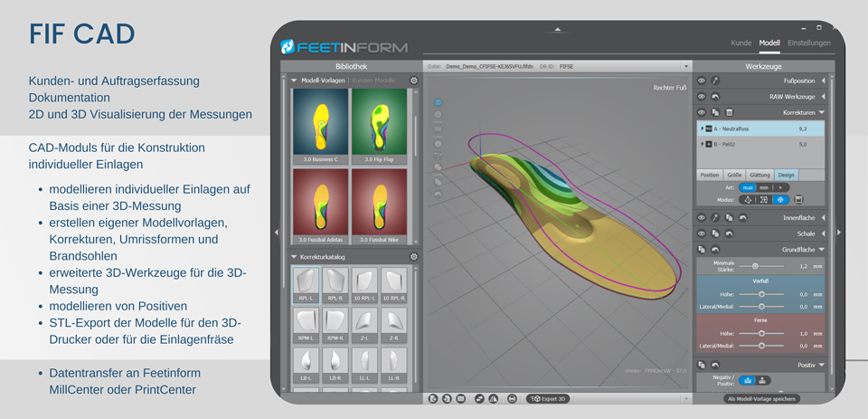Select the RPL-R correction shape
The height and width of the screenshot is (419, 868).
pos(335,285)
